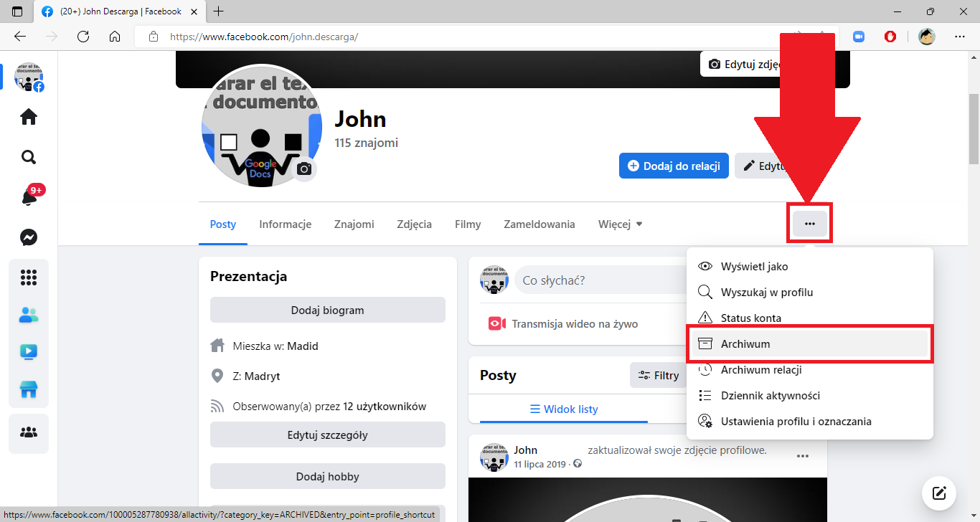Select Archiwum relacji menu item

810,369
